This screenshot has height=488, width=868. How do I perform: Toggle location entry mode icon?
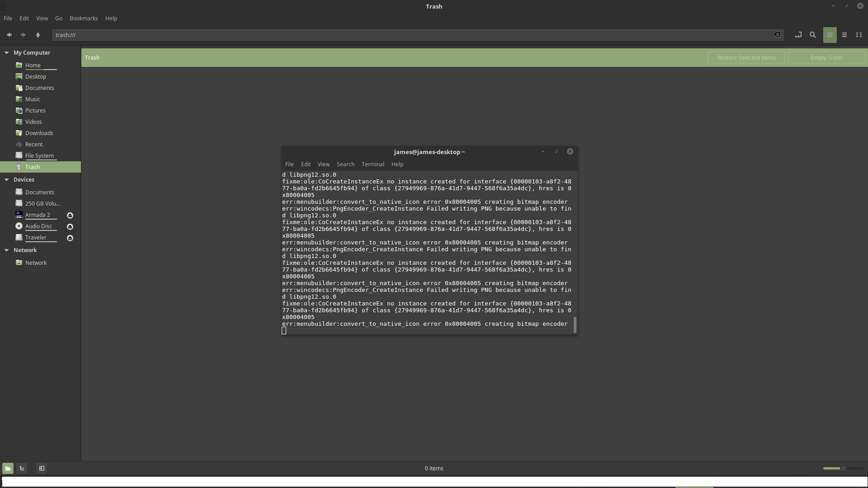tap(798, 35)
